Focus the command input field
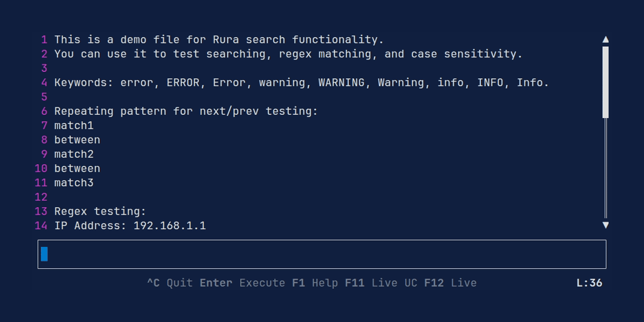This screenshot has height=322, width=644. pyautogui.click(x=322, y=254)
